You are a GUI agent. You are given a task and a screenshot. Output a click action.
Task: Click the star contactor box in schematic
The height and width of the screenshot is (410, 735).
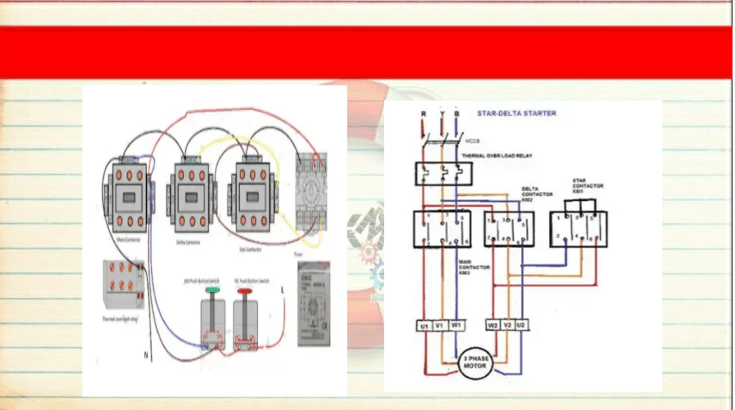coord(578,229)
